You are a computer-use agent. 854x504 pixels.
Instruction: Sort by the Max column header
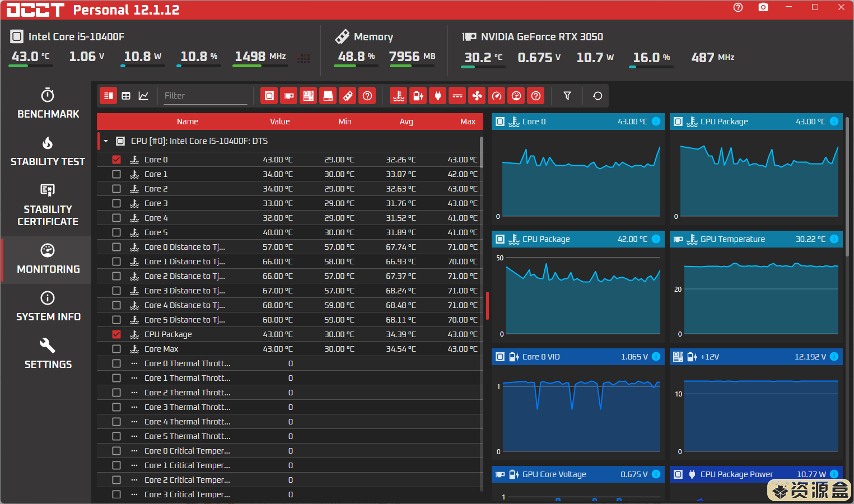468,122
